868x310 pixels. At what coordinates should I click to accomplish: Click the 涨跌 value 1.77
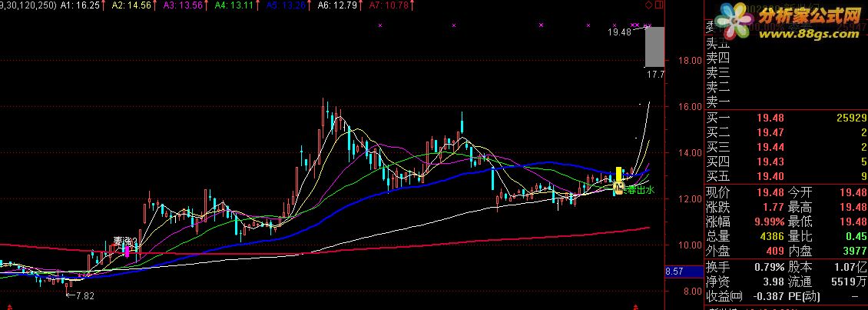774,208
